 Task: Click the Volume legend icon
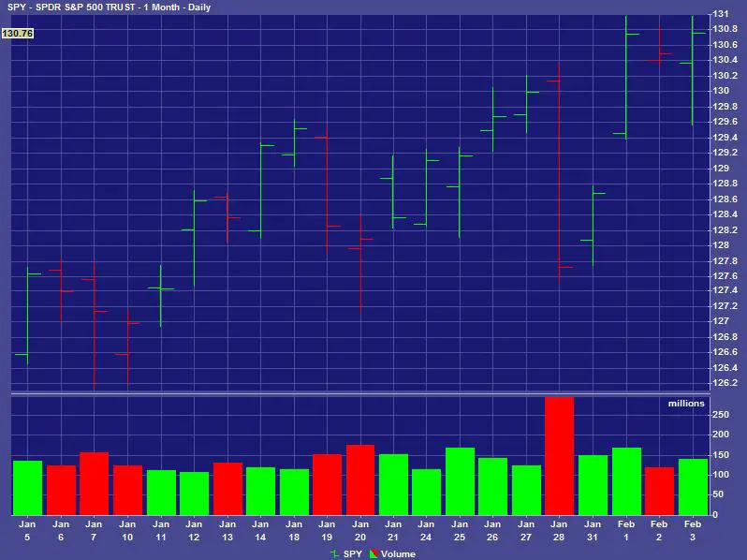[373, 553]
